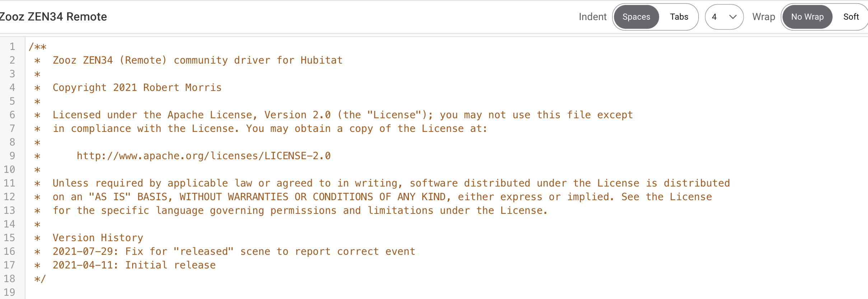Click the 2021-07-29 released scene fix line
Viewport: 868px width, 299px height.
click(234, 252)
